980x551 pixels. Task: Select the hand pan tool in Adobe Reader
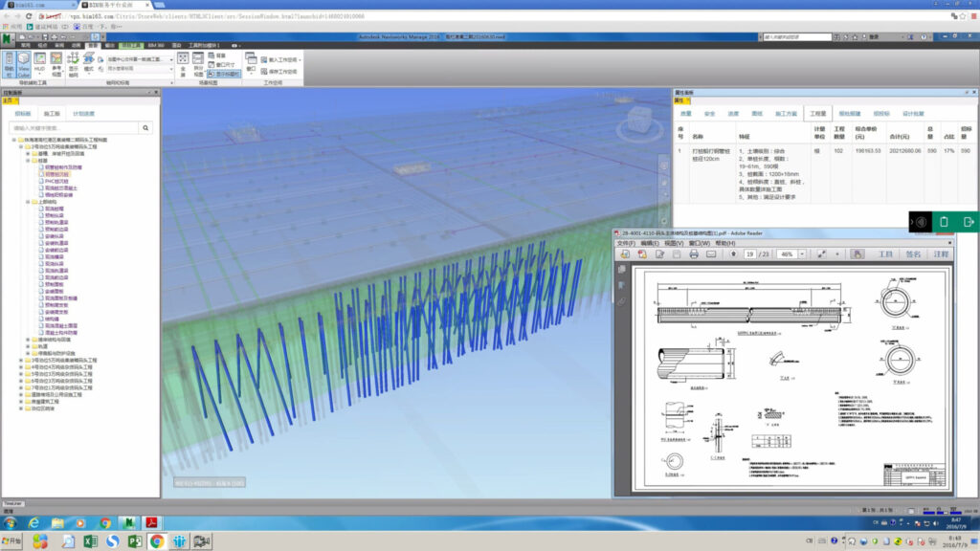[857, 254]
